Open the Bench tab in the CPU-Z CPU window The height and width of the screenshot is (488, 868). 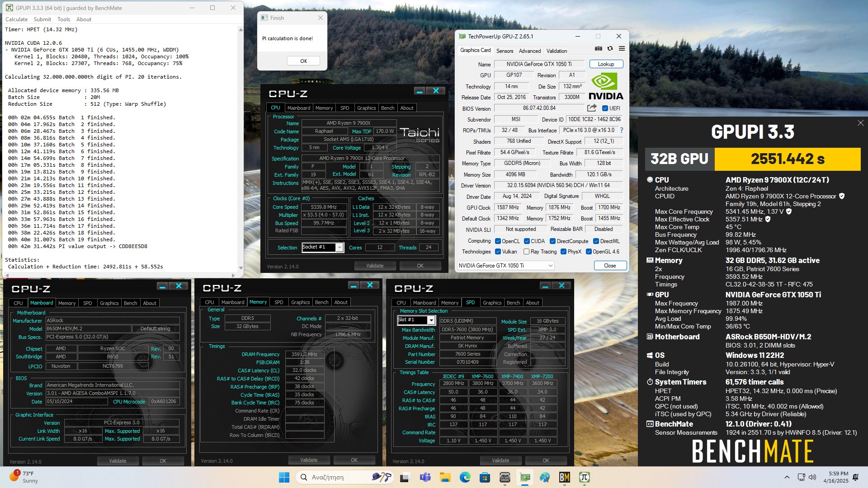pos(387,108)
